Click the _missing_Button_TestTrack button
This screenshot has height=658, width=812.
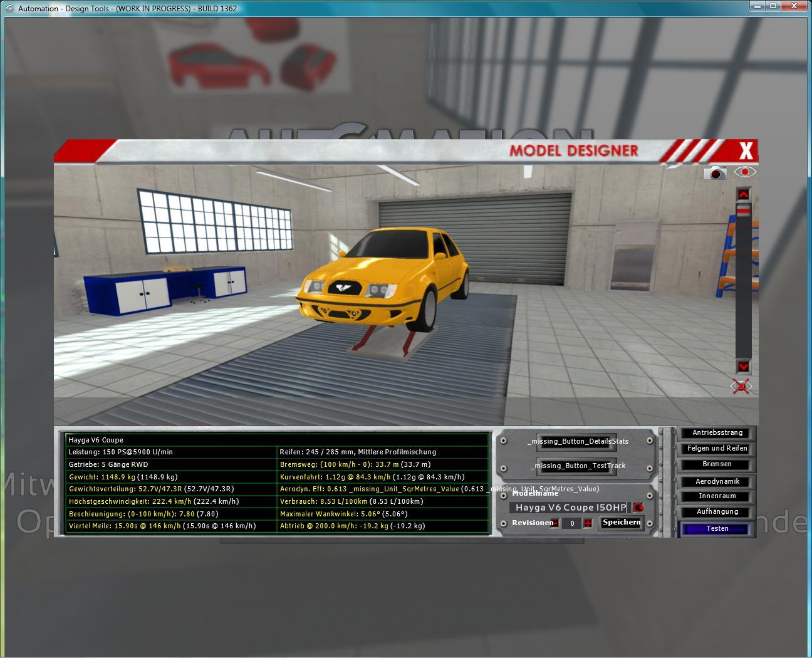[578, 466]
